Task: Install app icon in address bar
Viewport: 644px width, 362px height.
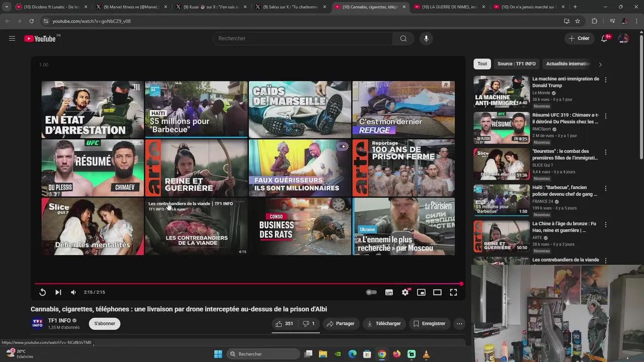Action: [x=567, y=21]
